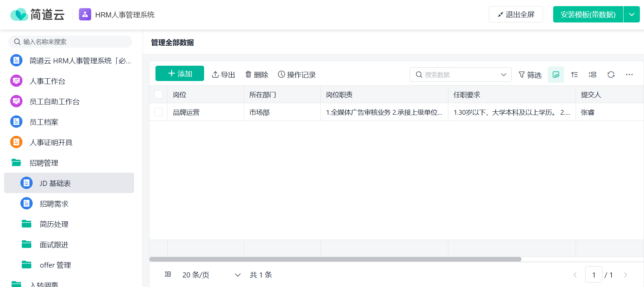
Task: Click the search magnifier in the sidebar
Action: click(17, 42)
